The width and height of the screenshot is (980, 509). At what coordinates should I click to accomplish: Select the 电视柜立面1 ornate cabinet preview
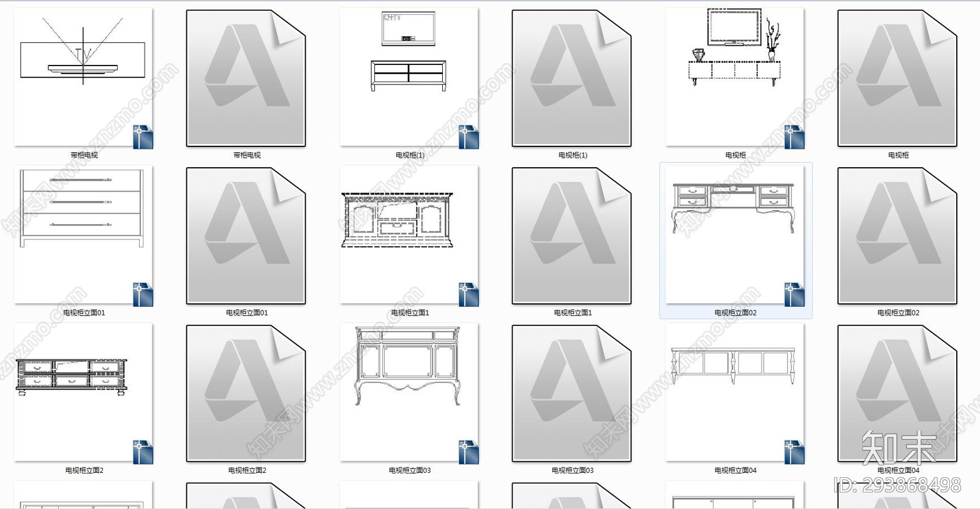[409, 235]
